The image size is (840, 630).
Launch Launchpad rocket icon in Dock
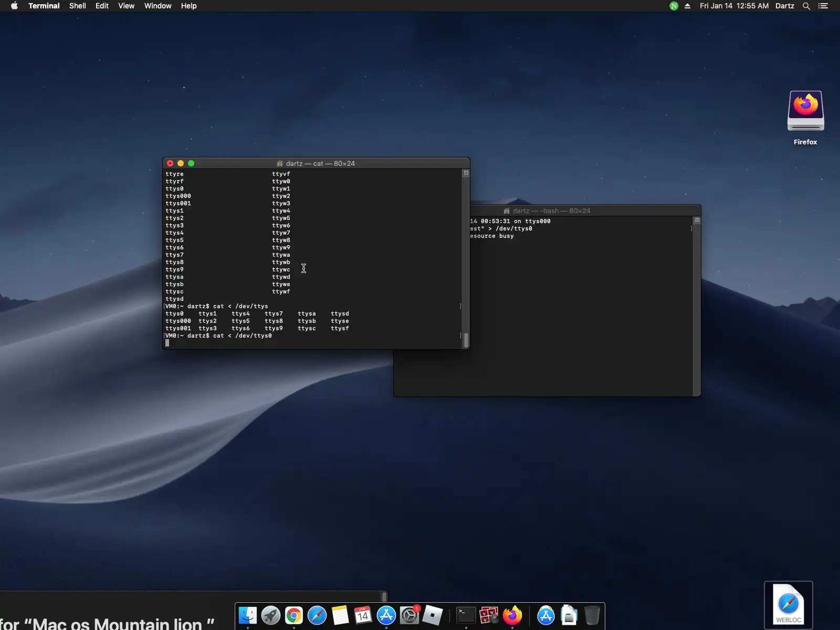[x=271, y=615]
